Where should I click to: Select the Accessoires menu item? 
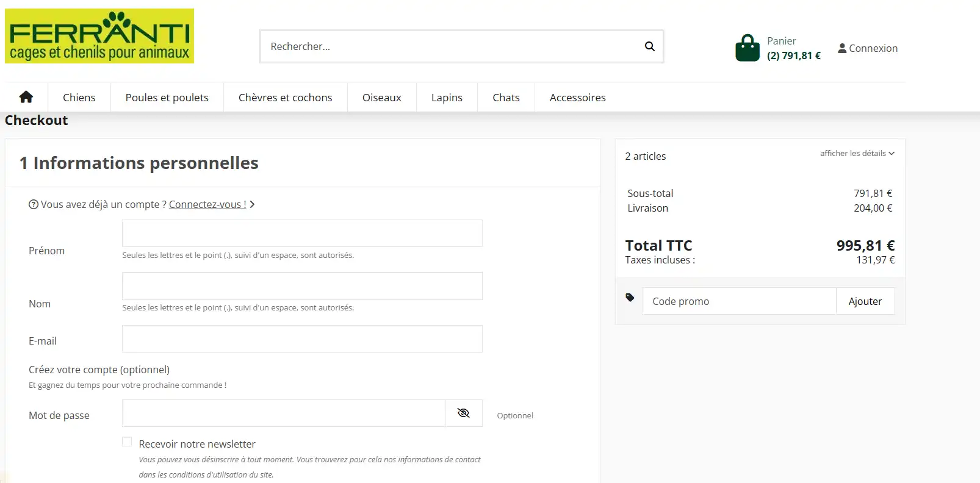tap(578, 98)
